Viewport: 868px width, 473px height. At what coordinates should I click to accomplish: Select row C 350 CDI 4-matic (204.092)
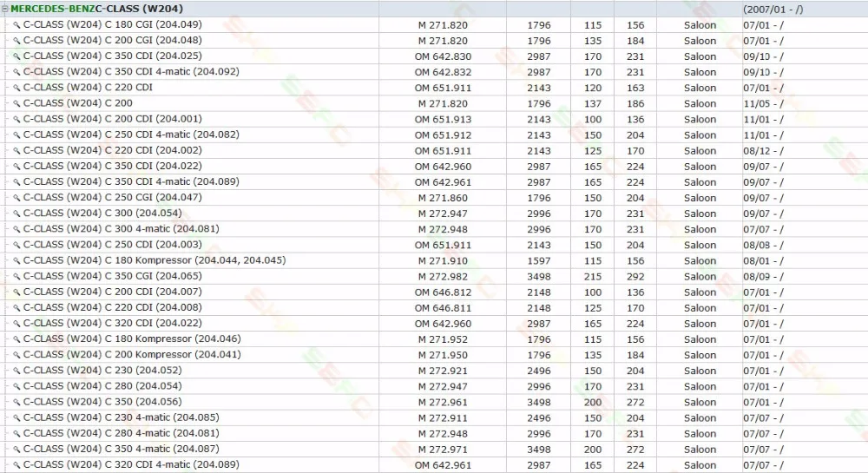(x=434, y=72)
